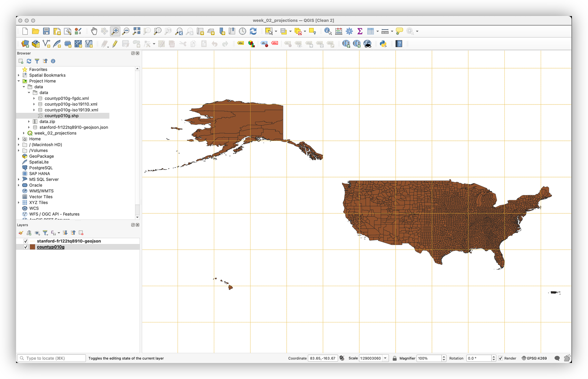Collapse the Project Home tree node

coord(19,81)
